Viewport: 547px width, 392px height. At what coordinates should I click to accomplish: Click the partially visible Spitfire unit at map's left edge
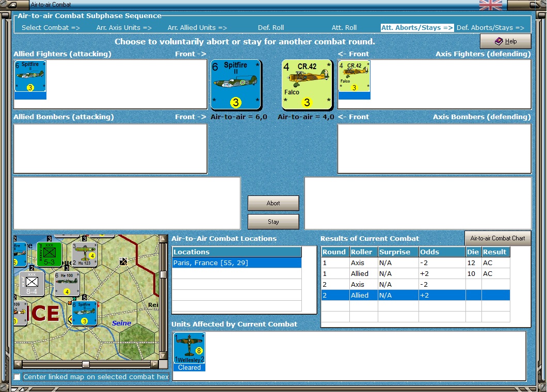20,254
